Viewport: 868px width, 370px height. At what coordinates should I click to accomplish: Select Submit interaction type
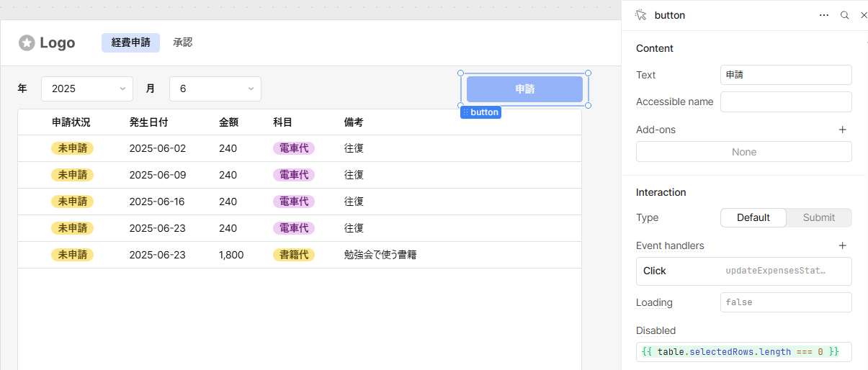point(819,217)
